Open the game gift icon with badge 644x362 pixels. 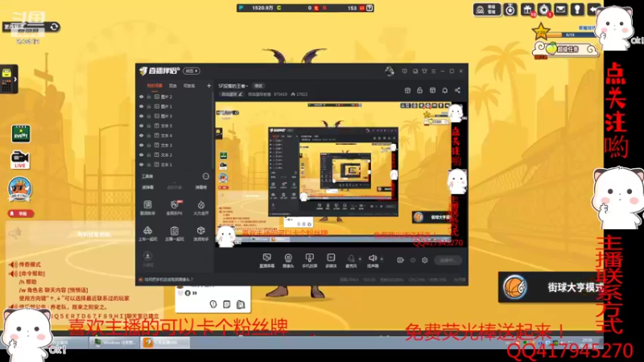point(527,9)
